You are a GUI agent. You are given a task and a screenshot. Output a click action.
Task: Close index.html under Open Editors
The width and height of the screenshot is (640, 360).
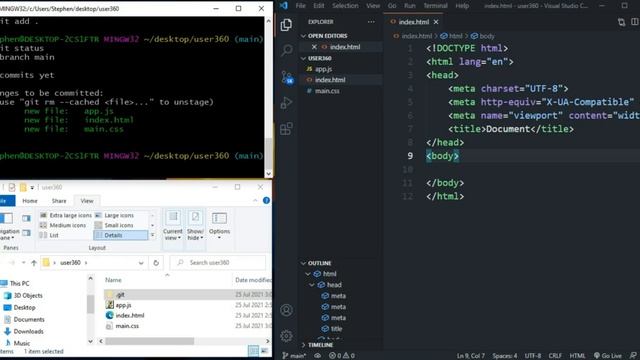pyautogui.click(x=314, y=47)
